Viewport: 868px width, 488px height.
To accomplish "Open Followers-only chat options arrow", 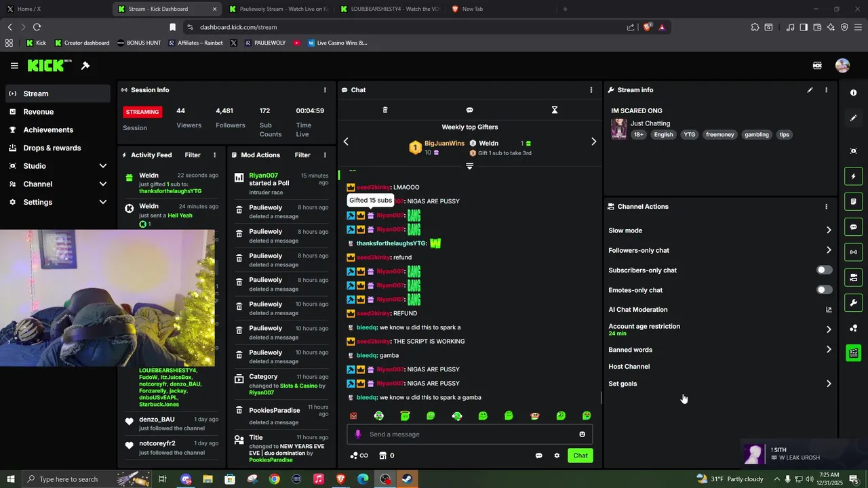I will (x=829, y=250).
